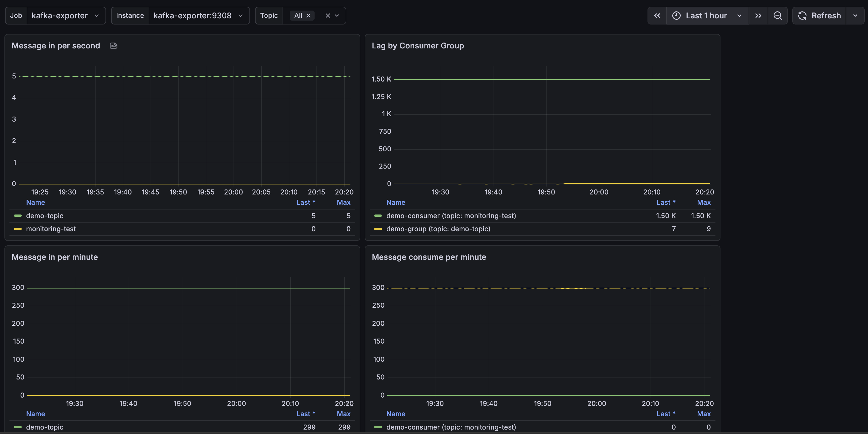Screen dimensions: 868x434
Task: Open the Last 1 hour time picker
Action: (x=708, y=16)
